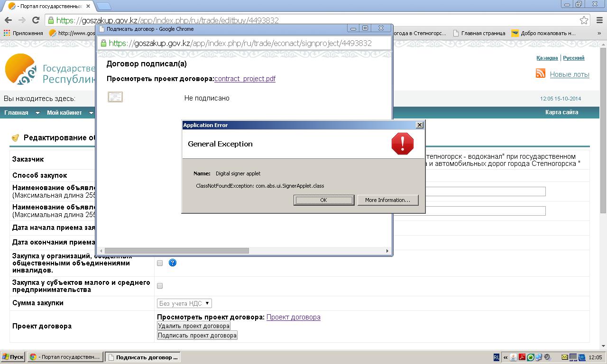
Task: Close the Application Error dialog with X
Action: click(x=419, y=125)
